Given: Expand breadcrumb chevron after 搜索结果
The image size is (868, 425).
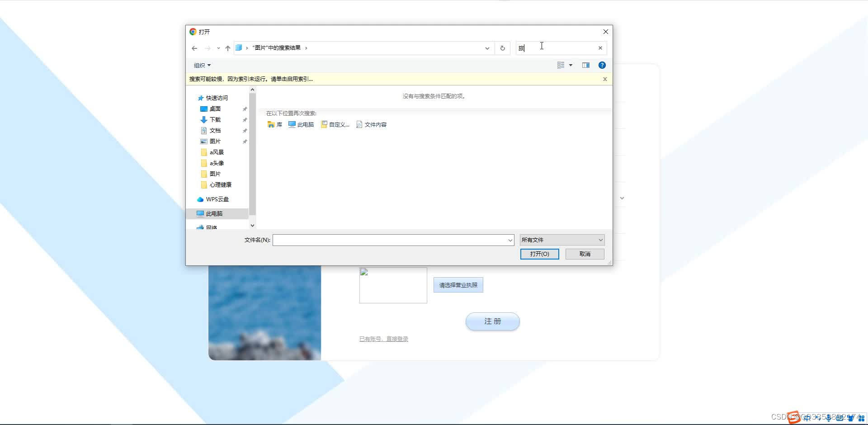Looking at the screenshot, I should tap(306, 48).
